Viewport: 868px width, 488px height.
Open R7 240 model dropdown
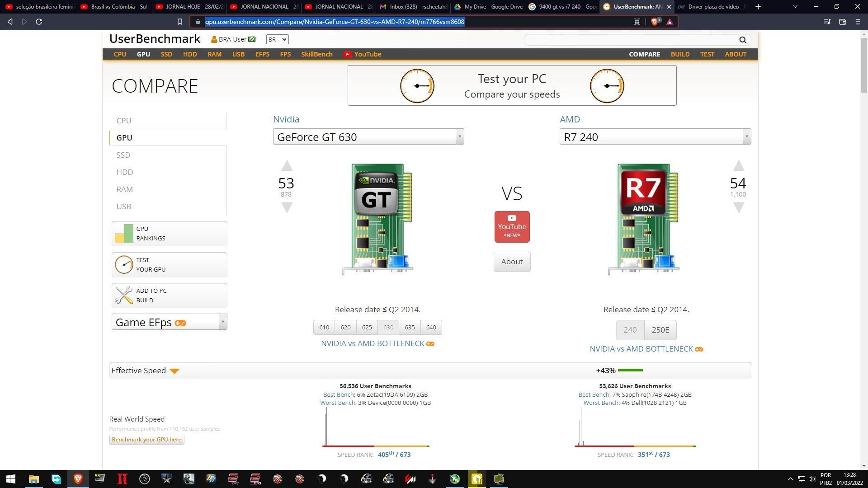pos(655,136)
